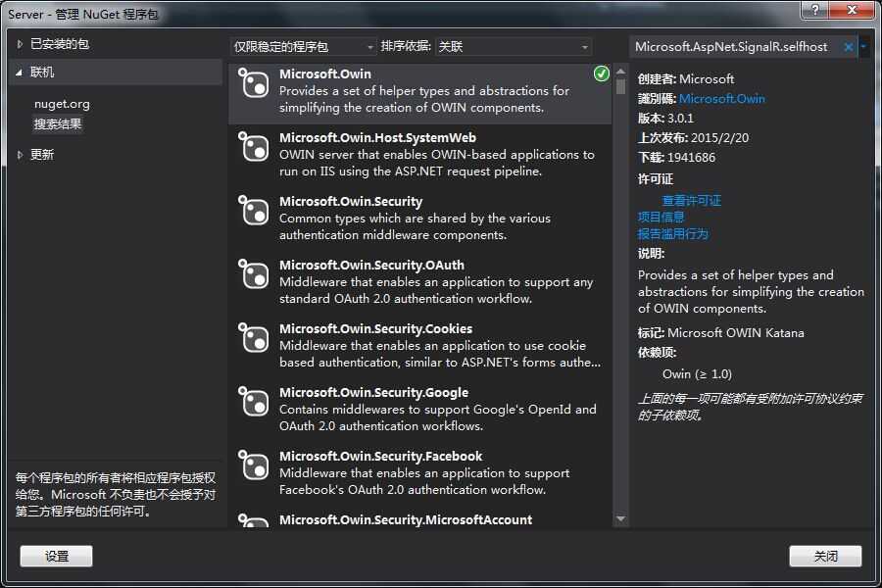Select 搜索结果 in the tree

coord(58,124)
